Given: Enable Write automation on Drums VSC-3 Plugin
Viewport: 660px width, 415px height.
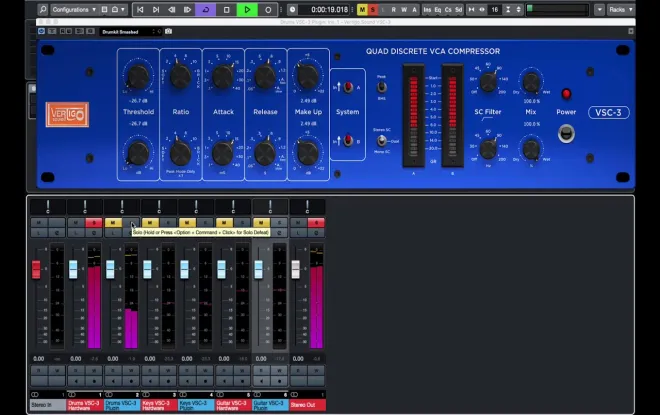Looking at the screenshot, I should point(131,370).
